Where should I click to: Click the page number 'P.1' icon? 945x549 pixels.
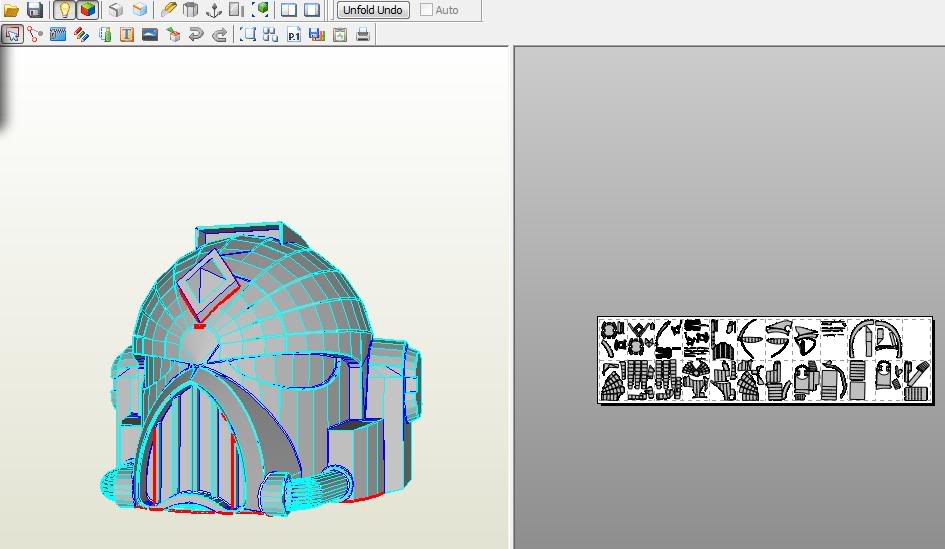coord(294,35)
